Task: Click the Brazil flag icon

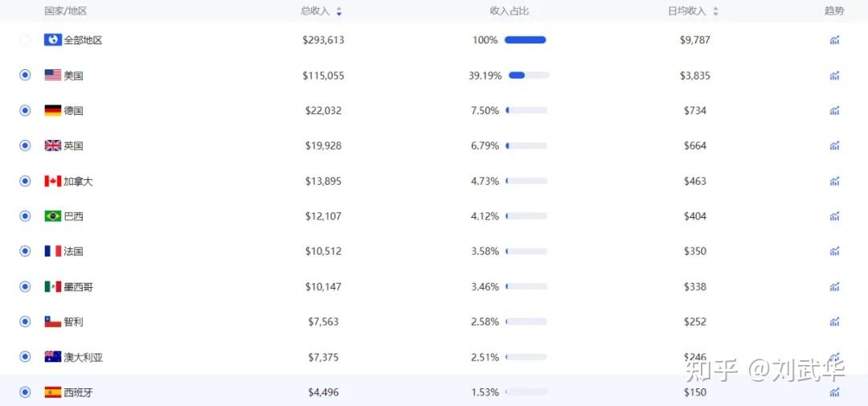Action: 52,216
